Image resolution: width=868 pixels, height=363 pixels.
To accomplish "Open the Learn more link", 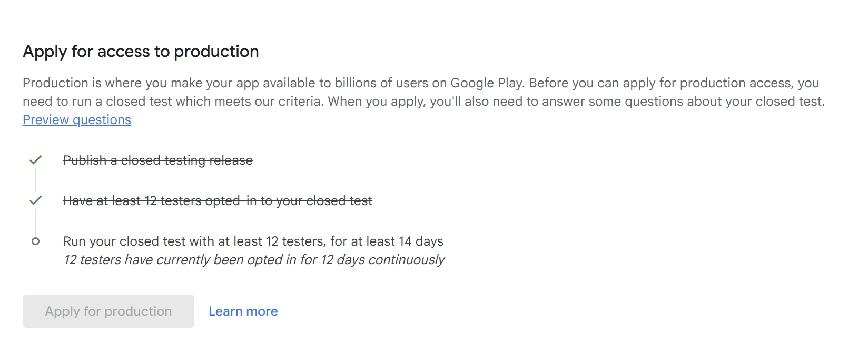I will (243, 311).
